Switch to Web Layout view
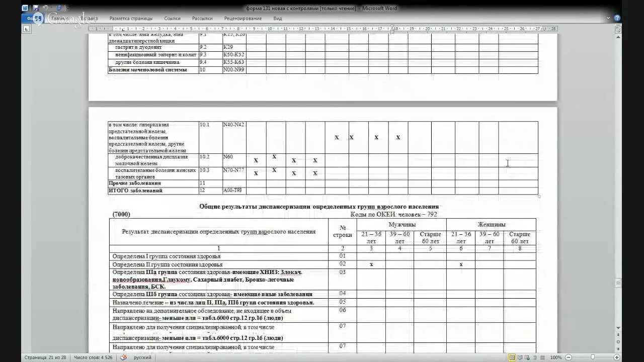This screenshot has width=644, height=362. pos(527,357)
